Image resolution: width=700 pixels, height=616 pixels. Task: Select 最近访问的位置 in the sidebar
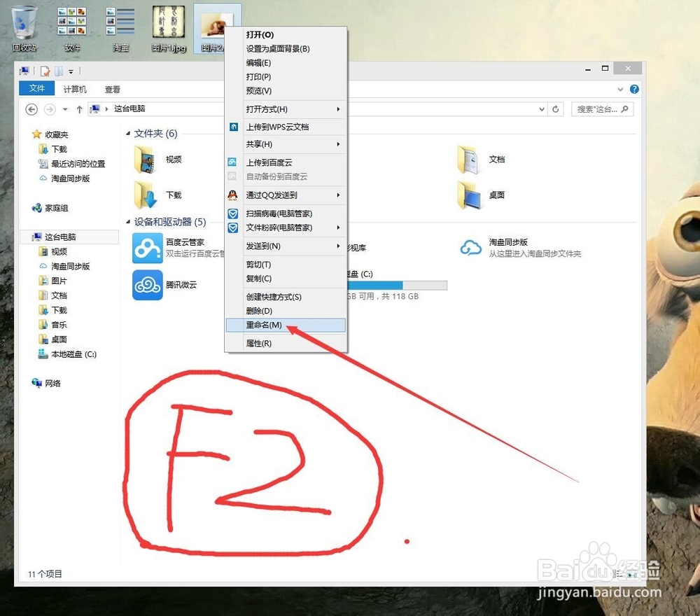pyautogui.click(x=78, y=164)
